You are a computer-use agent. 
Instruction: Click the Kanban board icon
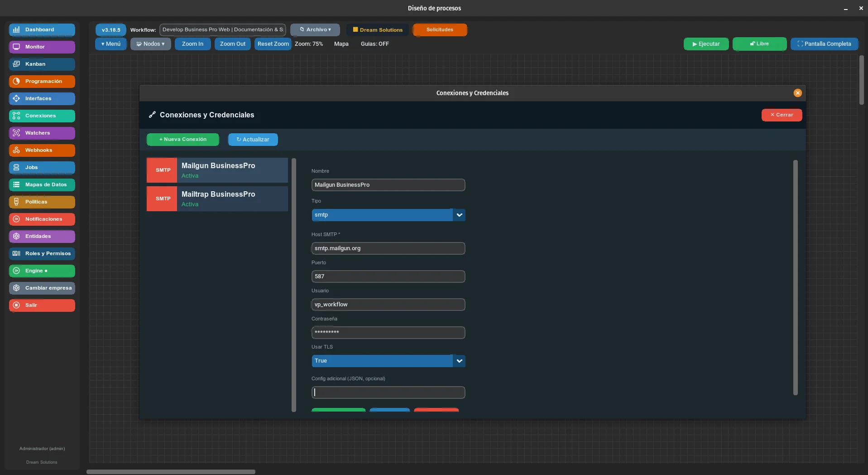point(16,64)
